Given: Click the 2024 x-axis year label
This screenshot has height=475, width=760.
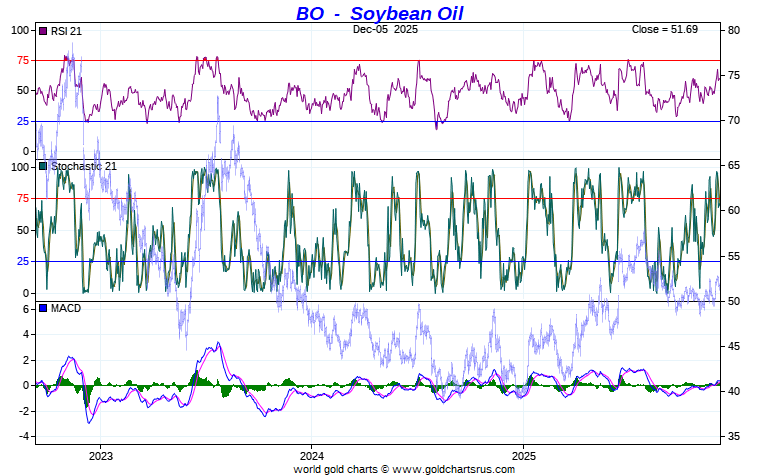Looking at the screenshot, I should (312, 456).
